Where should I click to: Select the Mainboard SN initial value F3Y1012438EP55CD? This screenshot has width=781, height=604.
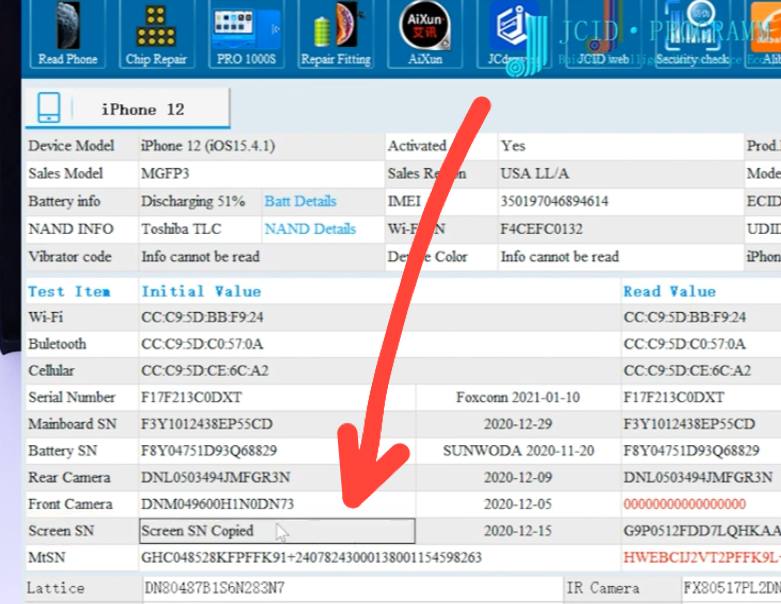207,424
